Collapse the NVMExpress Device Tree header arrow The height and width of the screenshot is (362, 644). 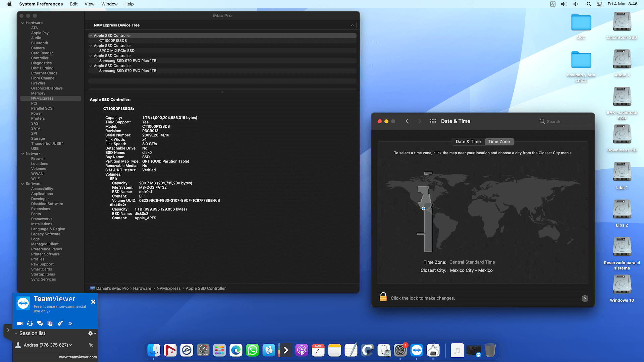point(352,25)
